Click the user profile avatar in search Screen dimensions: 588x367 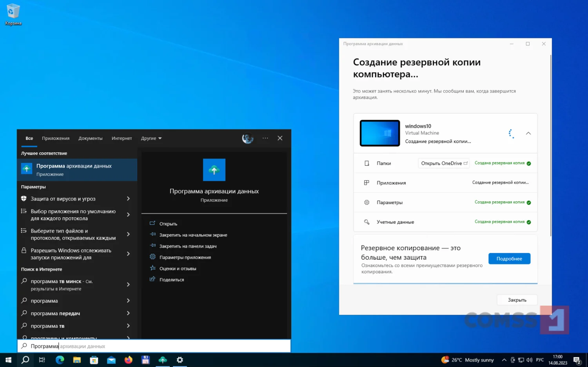(x=248, y=138)
